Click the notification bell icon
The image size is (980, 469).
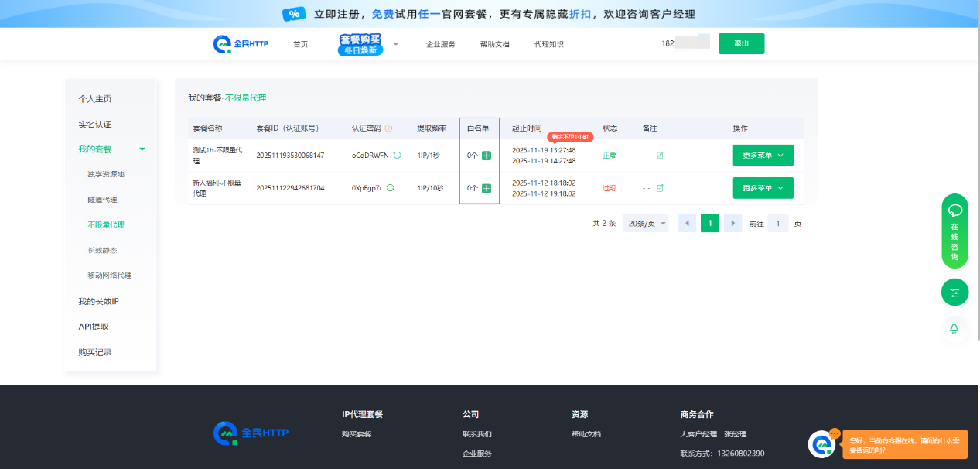(x=954, y=329)
